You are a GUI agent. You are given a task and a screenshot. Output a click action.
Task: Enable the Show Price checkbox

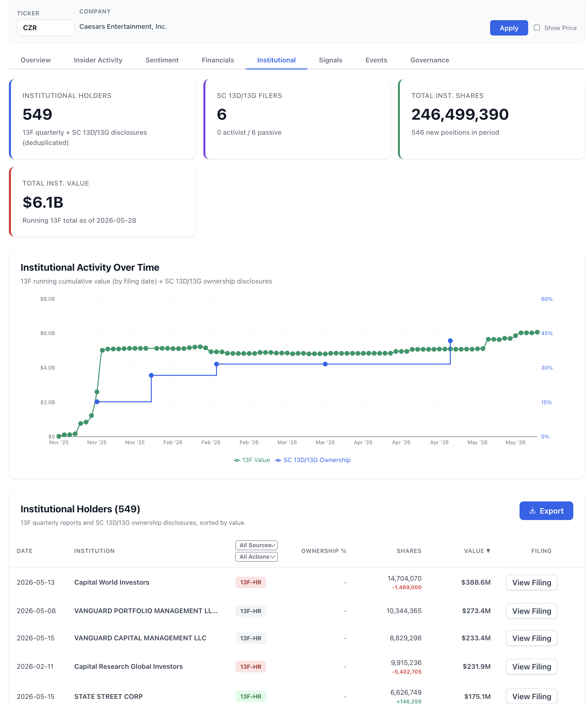click(x=536, y=28)
